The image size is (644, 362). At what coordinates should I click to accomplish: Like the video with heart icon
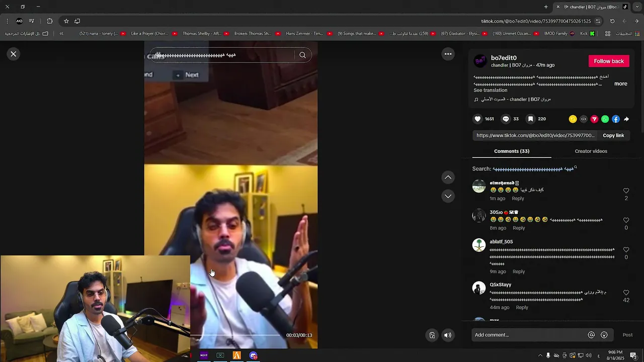click(x=478, y=119)
